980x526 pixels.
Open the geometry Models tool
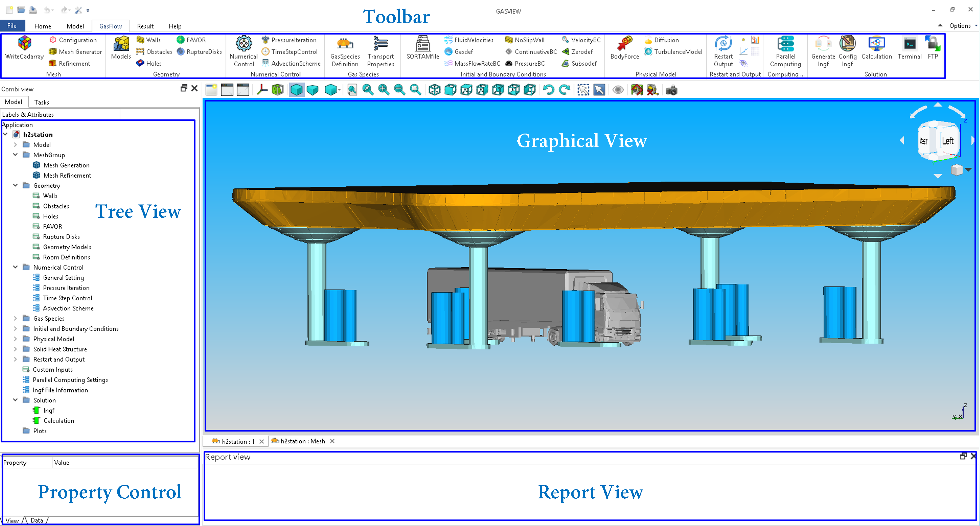pyautogui.click(x=121, y=48)
